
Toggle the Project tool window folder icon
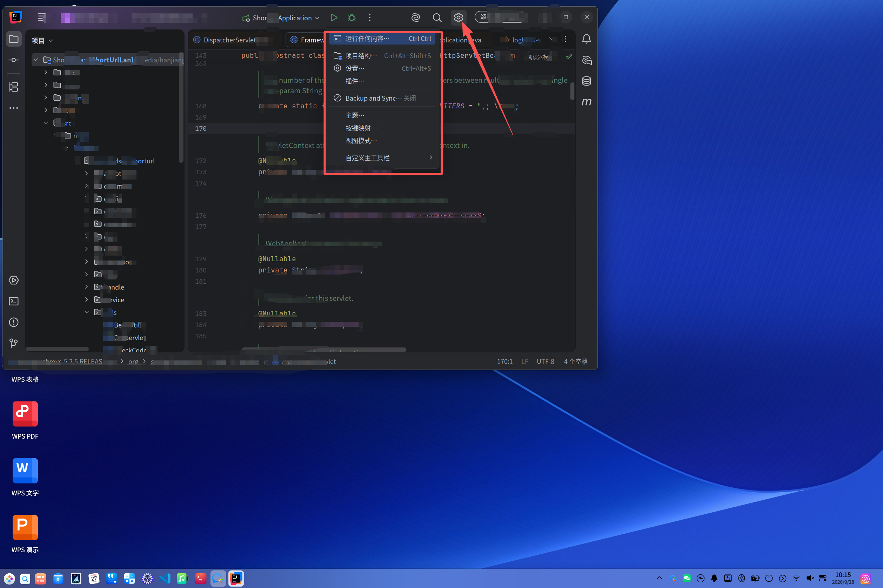tap(14, 39)
